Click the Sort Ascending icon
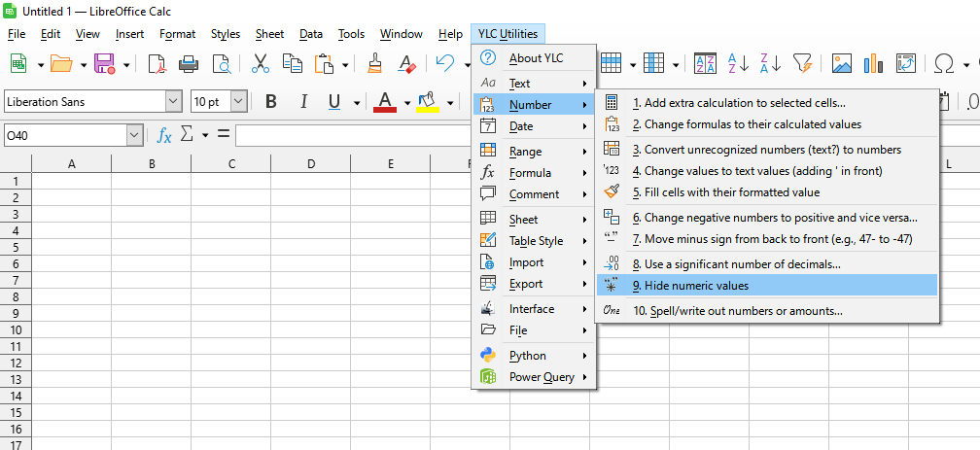 click(738, 64)
